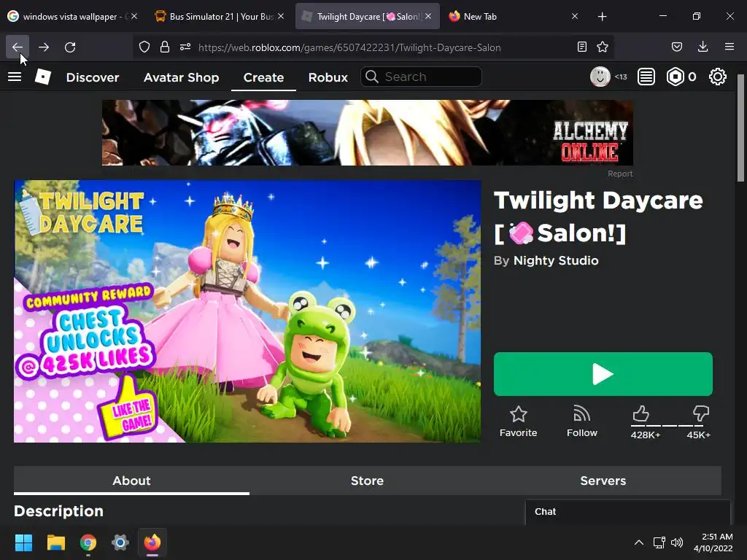Open the Nighty Studio creator link

coord(555,260)
